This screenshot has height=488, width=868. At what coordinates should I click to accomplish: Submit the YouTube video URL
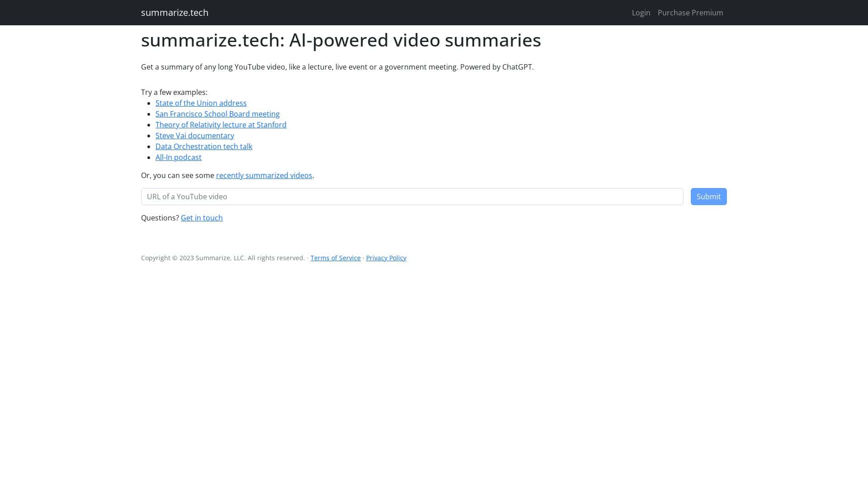click(708, 197)
